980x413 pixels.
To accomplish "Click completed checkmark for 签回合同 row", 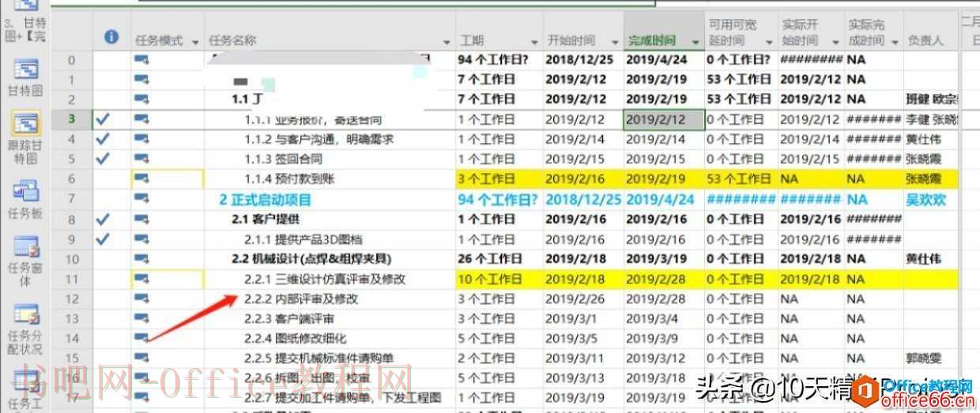I will coord(102,159).
